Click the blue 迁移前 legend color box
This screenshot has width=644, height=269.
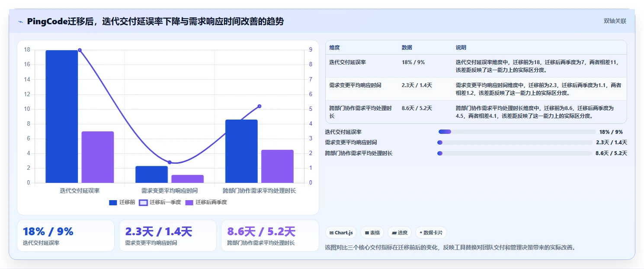(x=113, y=202)
